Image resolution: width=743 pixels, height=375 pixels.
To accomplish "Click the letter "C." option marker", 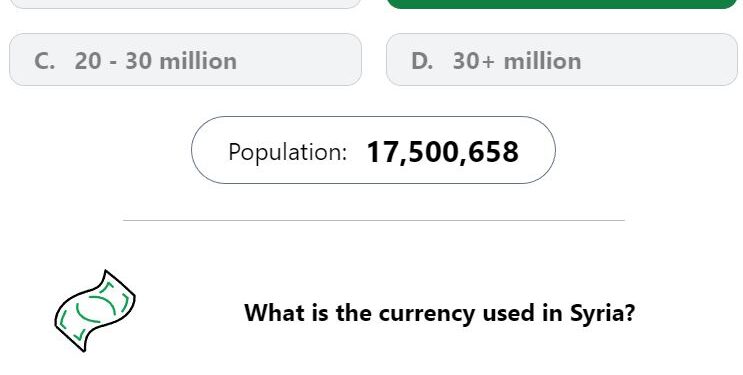I will point(45,61).
